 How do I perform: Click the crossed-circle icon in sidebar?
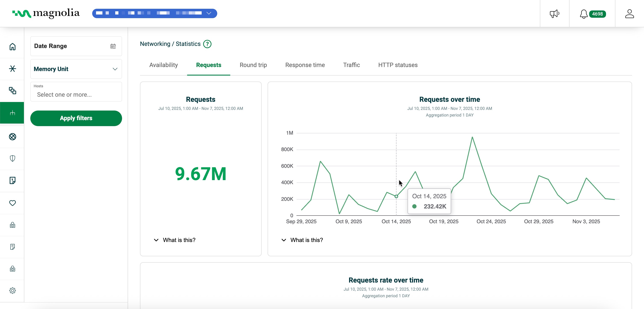13,137
